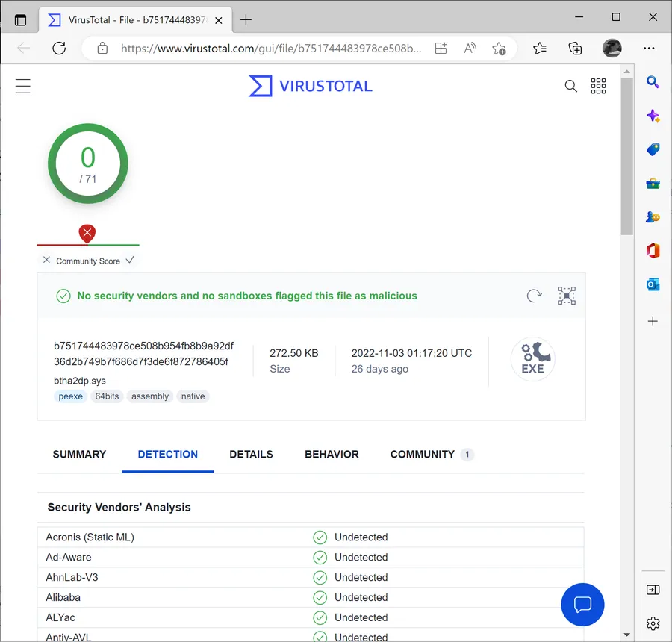Activate Read aloud icon
The height and width of the screenshot is (642, 672).
tap(470, 48)
